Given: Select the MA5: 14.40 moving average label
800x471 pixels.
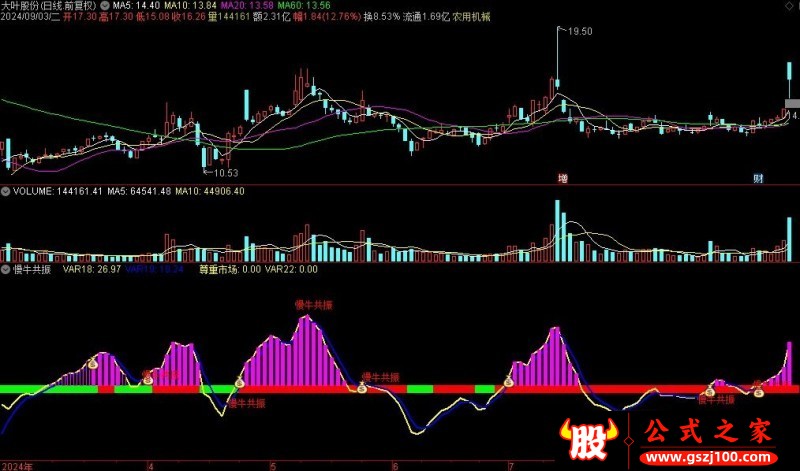Looking at the screenshot, I should coord(136,6).
